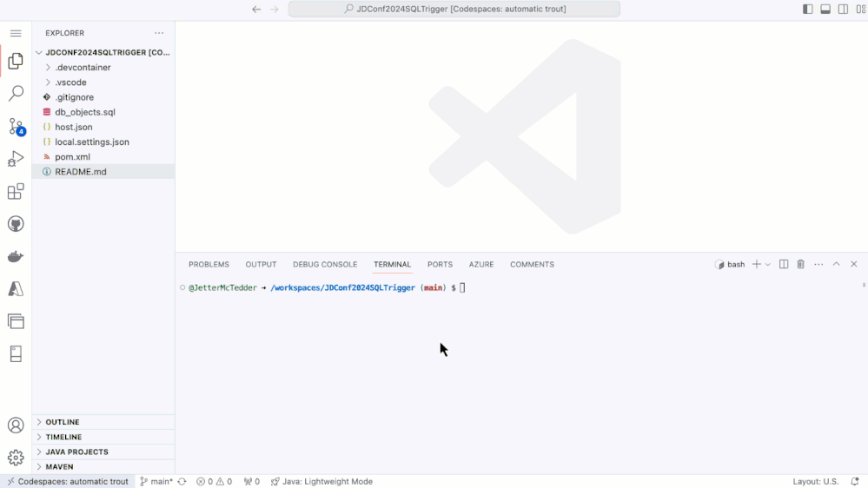Open the Docker view
868x488 pixels.
(x=16, y=257)
